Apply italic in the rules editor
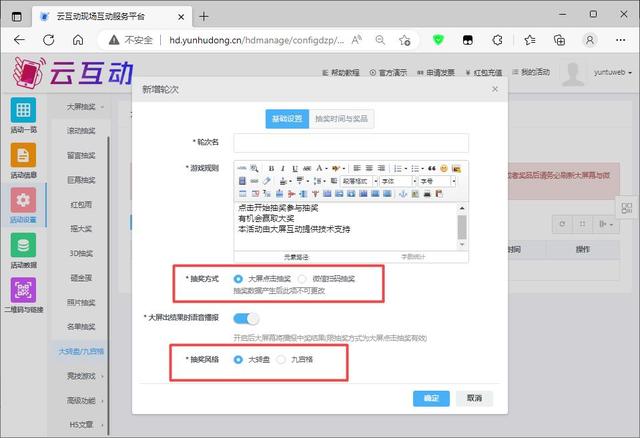The width and height of the screenshot is (640, 438). [x=282, y=168]
